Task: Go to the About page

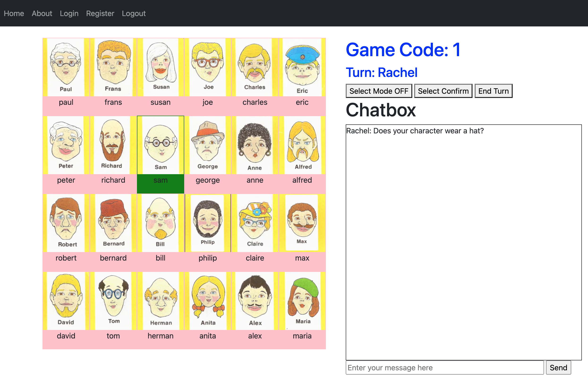Action: [x=42, y=13]
